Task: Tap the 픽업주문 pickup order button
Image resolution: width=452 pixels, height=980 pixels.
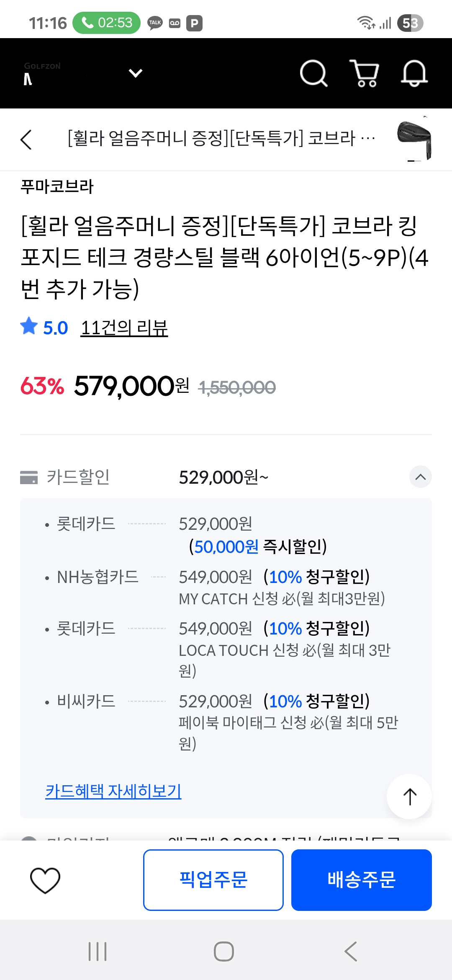Action: pos(213,880)
